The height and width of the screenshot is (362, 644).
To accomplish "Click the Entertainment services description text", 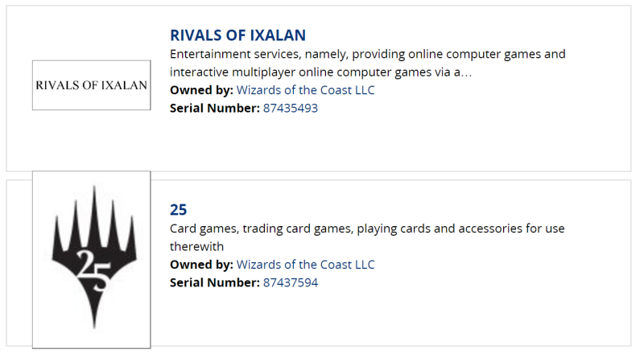I will 368,63.
